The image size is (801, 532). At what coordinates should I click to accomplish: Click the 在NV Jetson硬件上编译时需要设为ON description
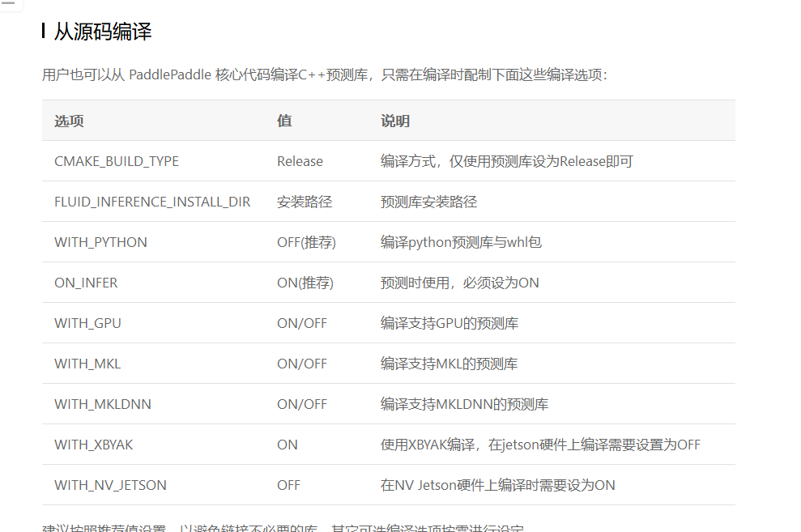click(x=497, y=485)
